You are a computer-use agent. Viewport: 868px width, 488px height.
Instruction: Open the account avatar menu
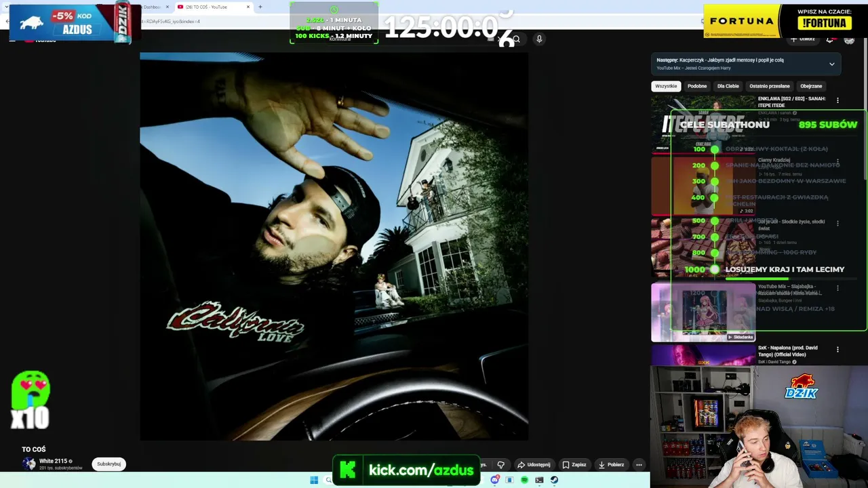tap(849, 39)
